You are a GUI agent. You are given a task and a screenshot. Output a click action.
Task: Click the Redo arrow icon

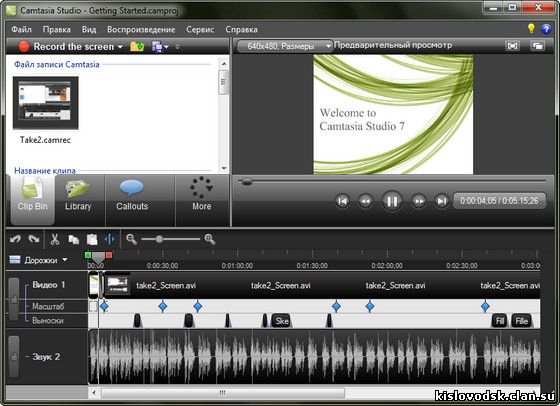(34, 239)
